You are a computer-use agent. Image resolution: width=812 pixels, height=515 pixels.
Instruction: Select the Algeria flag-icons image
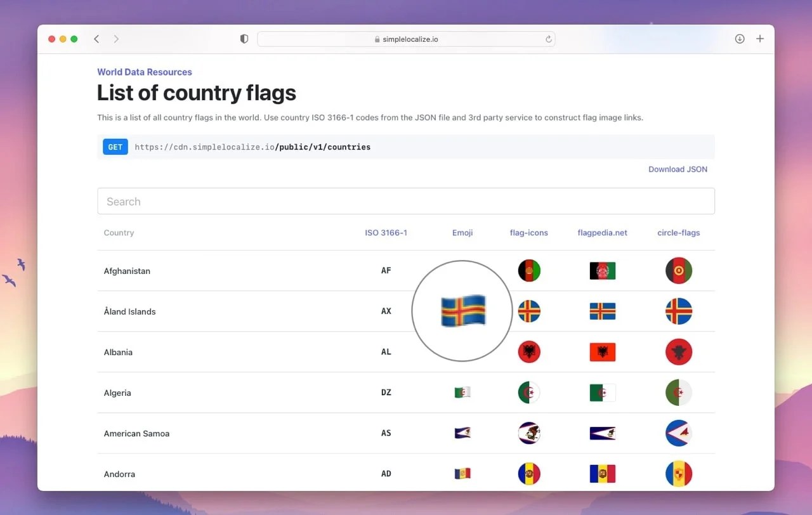529,392
